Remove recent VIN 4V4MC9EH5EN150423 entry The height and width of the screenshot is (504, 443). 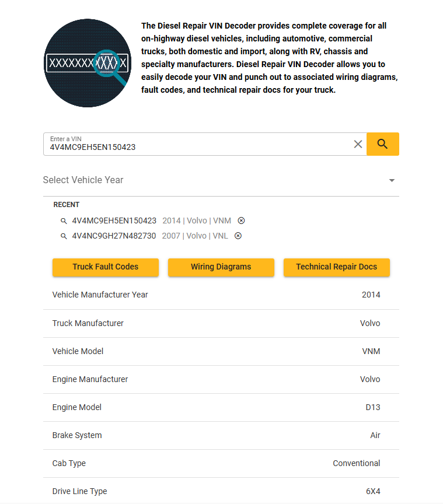241,220
